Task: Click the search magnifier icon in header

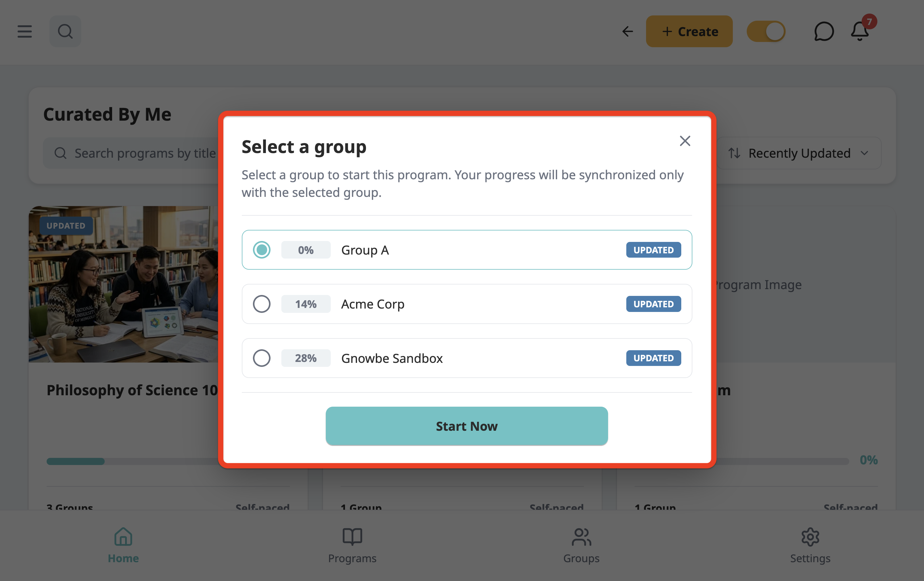Action: pos(65,31)
